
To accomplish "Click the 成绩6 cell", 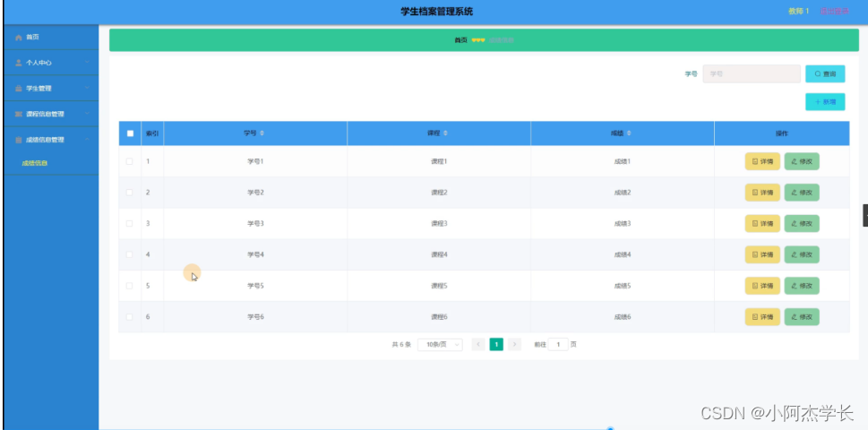I will tap(623, 317).
